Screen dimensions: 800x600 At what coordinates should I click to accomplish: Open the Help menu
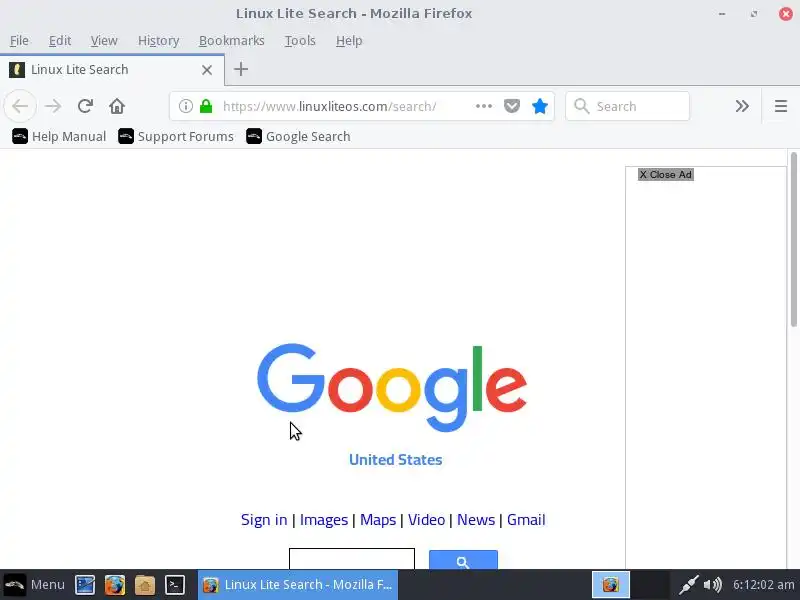(x=349, y=40)
